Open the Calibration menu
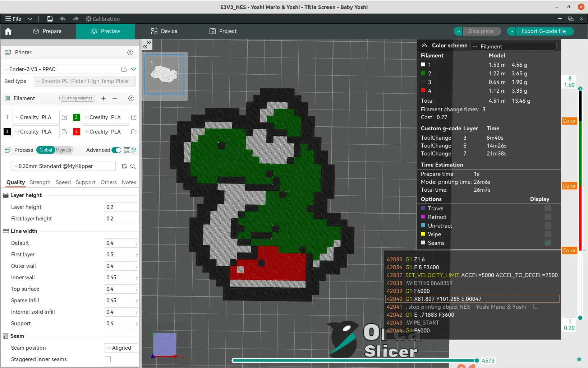The height and width of the screenshot is (368, 588). click(102, 19)
